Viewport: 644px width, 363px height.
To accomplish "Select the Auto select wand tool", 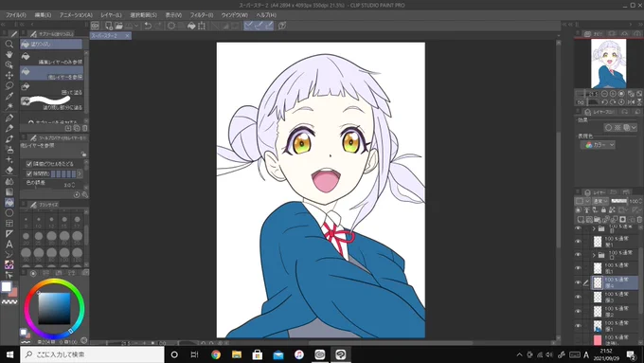I will click(x=9, y=107).
